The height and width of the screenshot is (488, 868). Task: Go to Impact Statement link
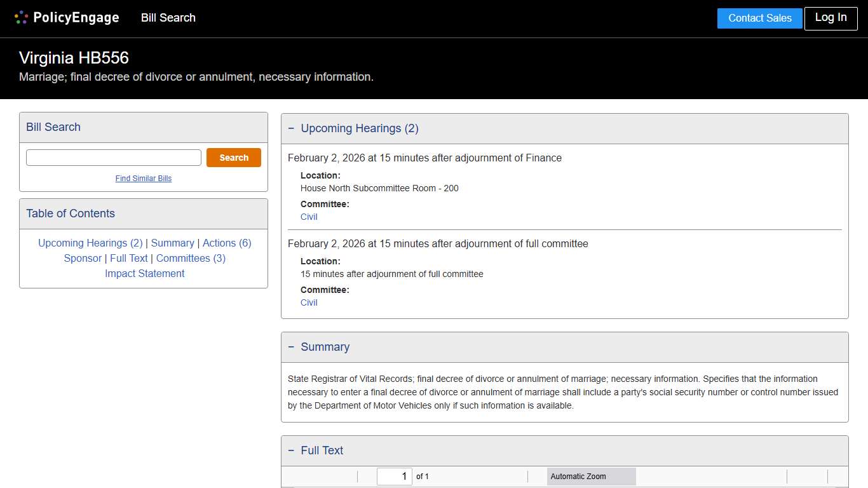coord(145,274)
